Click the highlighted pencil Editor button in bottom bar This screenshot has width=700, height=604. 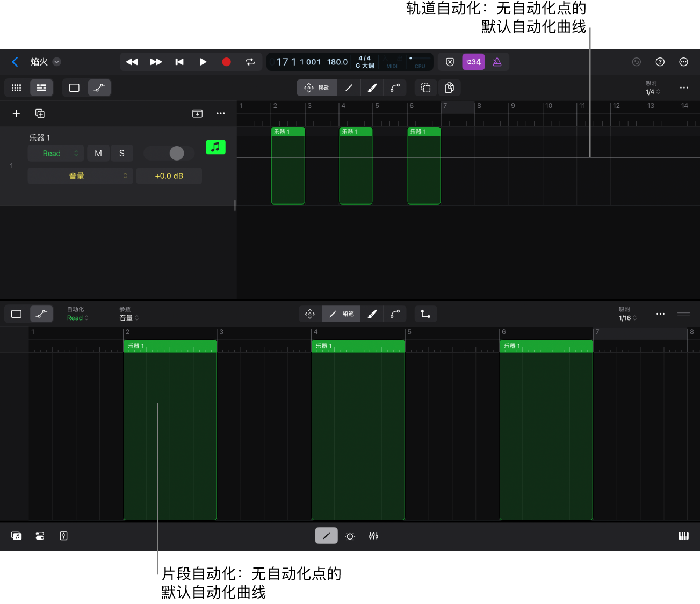tap(327, 536)
